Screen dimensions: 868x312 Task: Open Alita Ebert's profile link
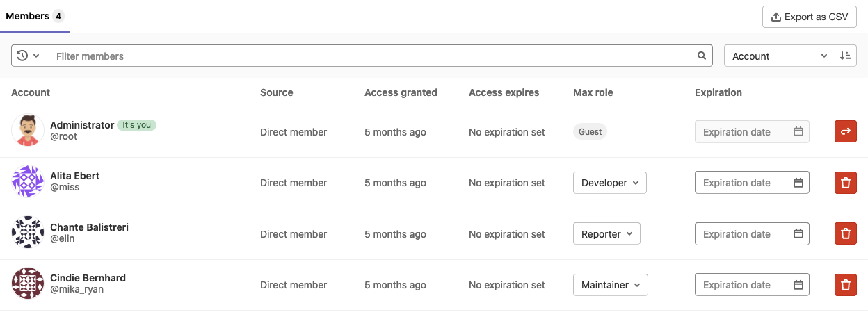(74, 176)
